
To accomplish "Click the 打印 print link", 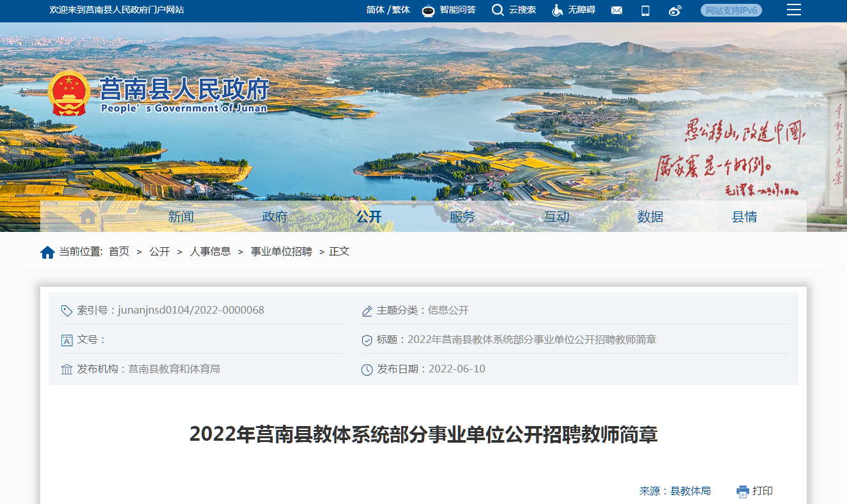I will click(x=763, y=491).
